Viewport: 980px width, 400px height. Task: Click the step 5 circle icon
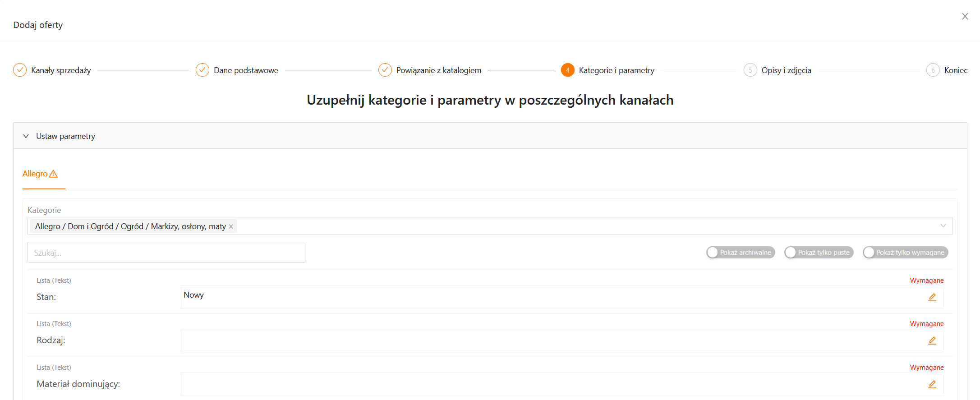[750, 70]
